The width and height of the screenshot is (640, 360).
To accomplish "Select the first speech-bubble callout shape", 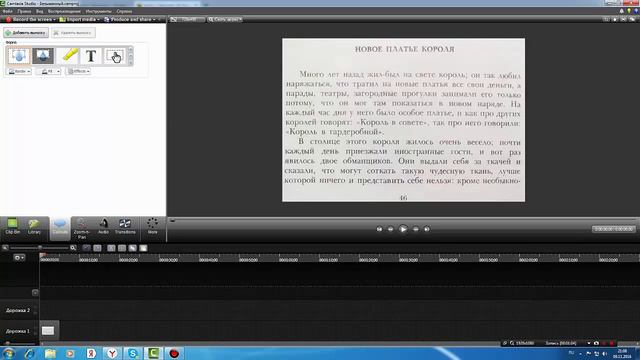I will pyautogui.click(x=18, y=56).
